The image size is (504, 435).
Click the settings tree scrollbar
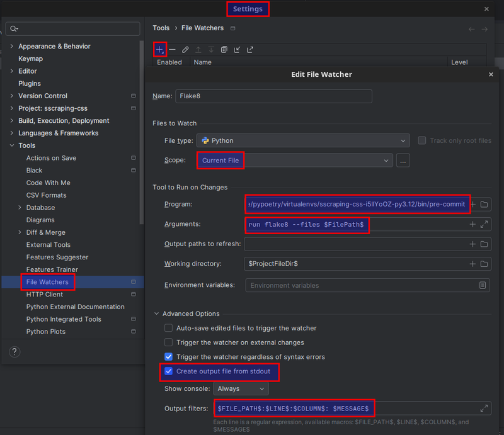pyautogui.click(x=142, y=132)
